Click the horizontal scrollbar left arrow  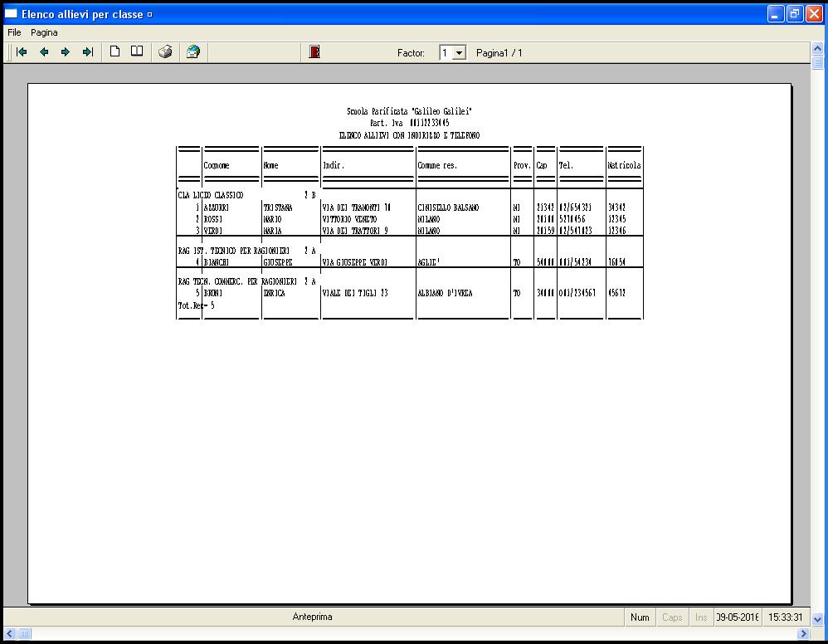pos(9,633)
